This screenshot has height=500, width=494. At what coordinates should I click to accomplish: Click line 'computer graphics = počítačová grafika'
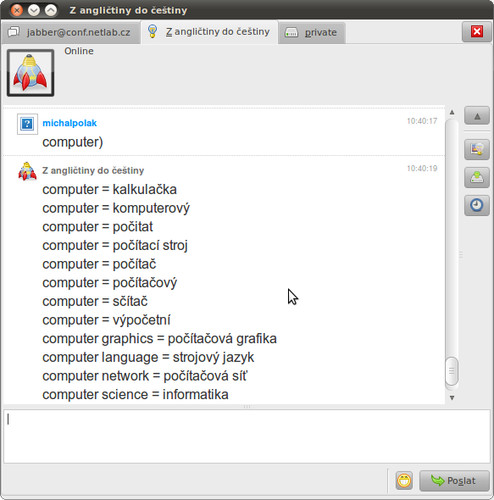(x=159, y=339)
